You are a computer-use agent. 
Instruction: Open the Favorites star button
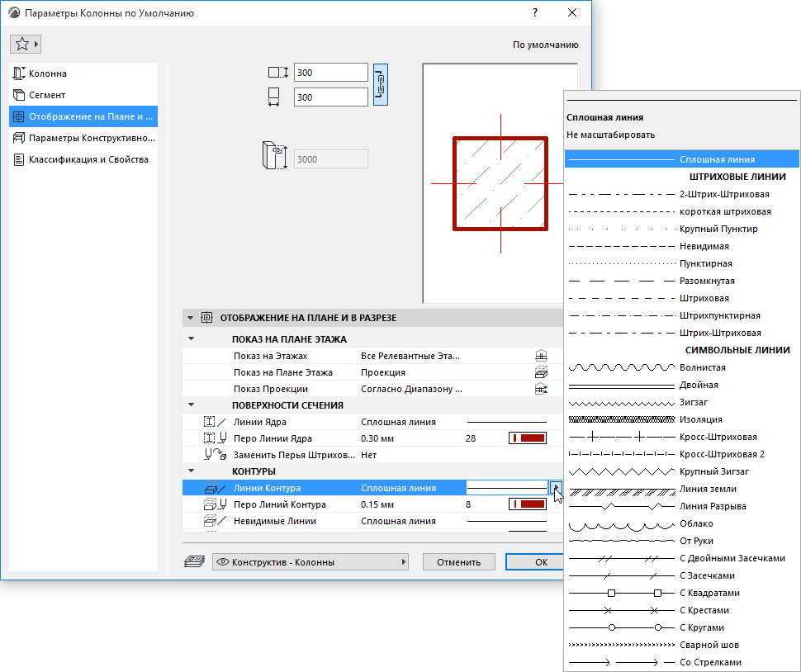[x=25, y=44]
